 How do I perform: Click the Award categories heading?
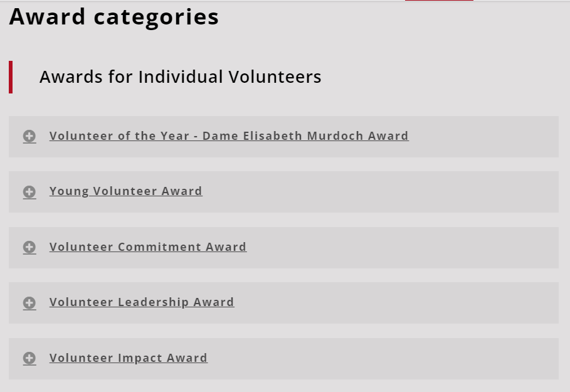pos(114,17)
